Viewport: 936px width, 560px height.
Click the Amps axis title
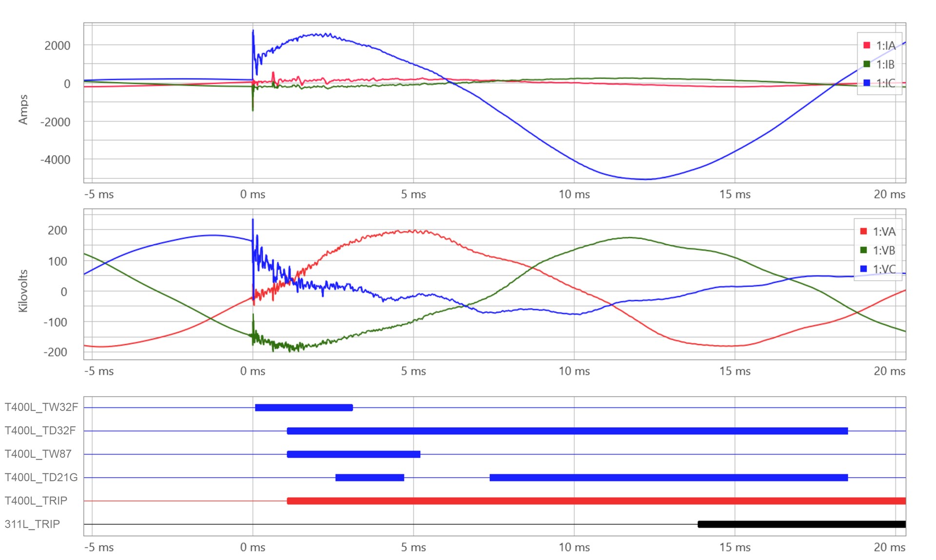[x=23, y=109]
